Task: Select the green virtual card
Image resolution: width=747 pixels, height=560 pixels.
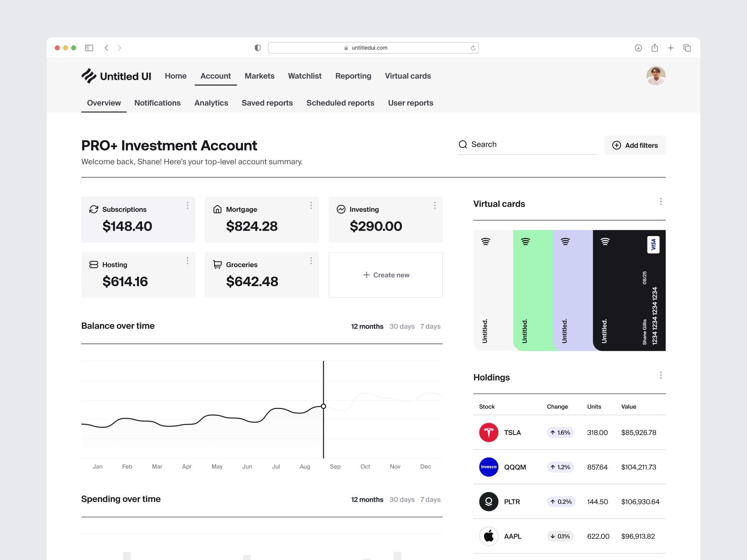Action: (x=533, y=290)
